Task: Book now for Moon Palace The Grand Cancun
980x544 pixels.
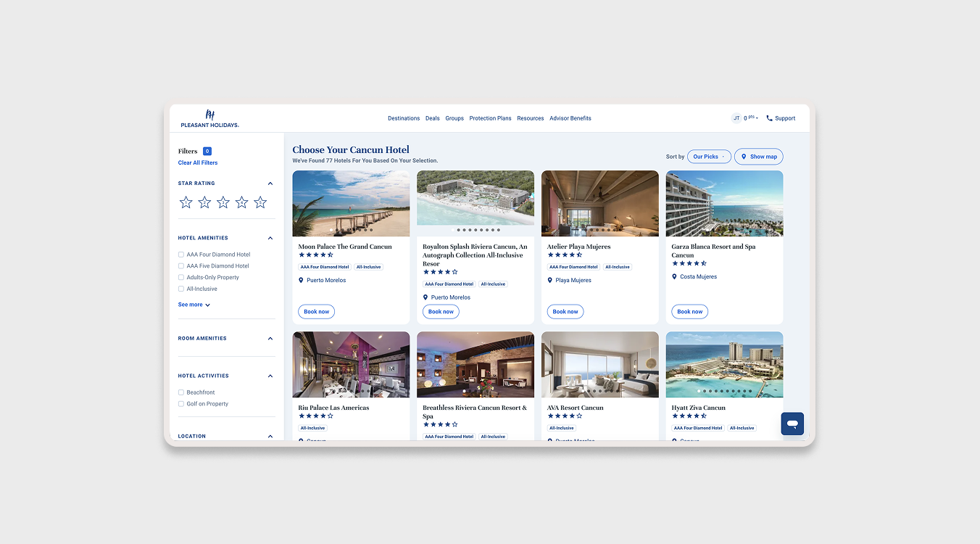Action: pyautogui.click(x=316, y=312)
